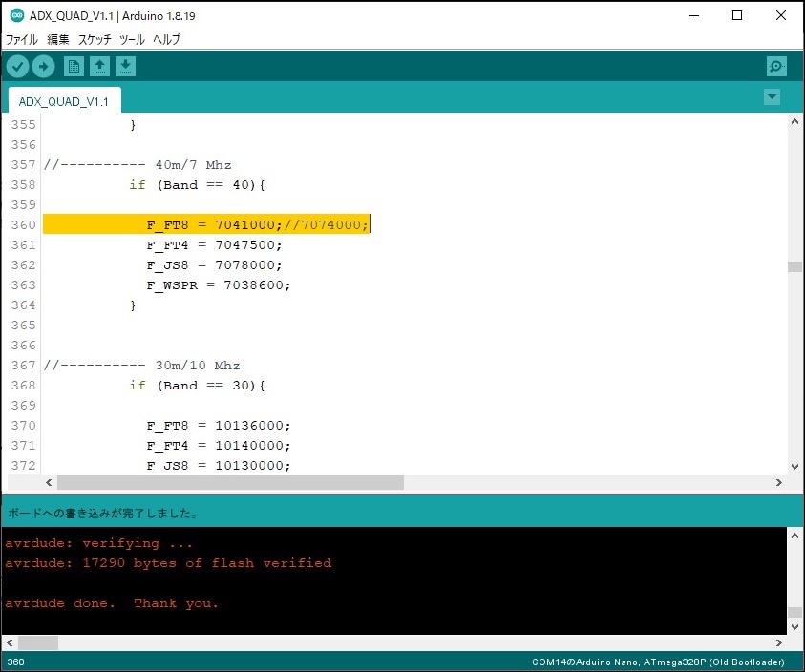Click the Verify sketch checkmark button
The image size is (805, 672).
click(17, 66)
